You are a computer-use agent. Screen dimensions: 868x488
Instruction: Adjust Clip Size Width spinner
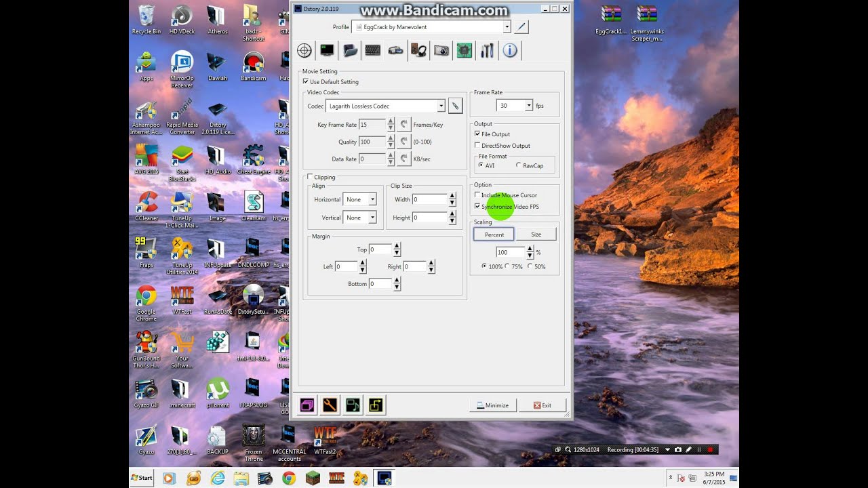point(452,199)
